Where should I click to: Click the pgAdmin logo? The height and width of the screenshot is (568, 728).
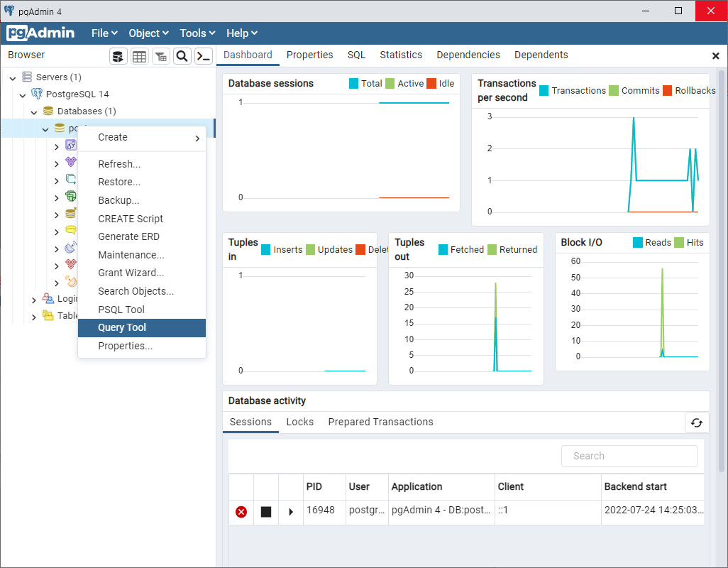click(41, 33)
